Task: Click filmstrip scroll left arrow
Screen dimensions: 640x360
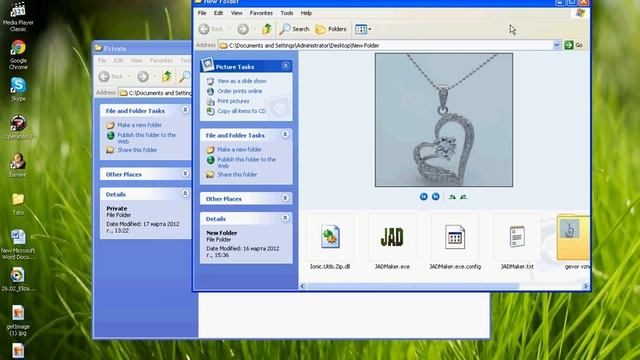Action: point(302,286)
